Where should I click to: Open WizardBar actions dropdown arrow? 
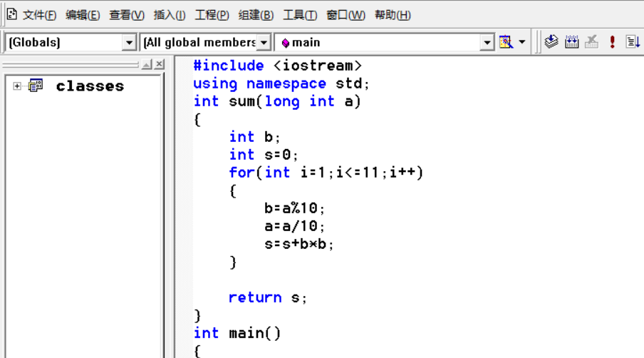[522, 42]
